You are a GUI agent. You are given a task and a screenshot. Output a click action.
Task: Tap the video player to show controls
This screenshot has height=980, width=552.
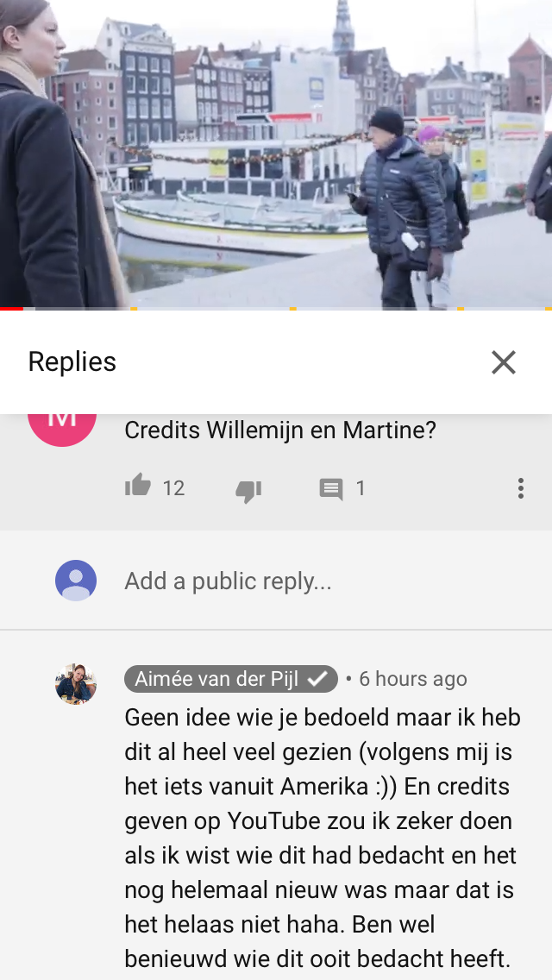coord(276,154)
